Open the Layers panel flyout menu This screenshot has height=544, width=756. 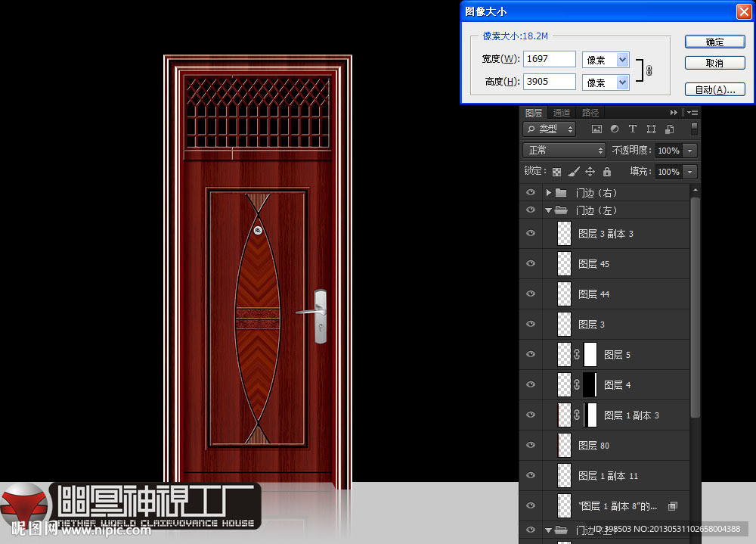point(692,113)
